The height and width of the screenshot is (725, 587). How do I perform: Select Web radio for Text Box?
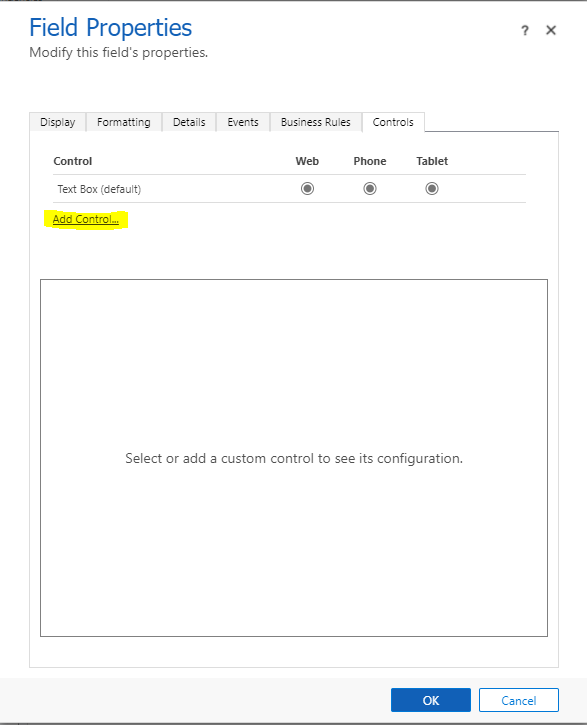307,189
